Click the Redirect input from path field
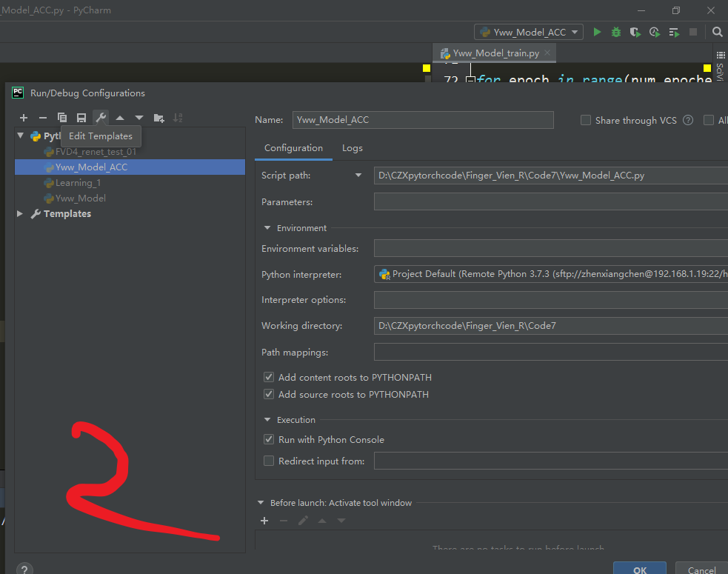728x574 pixels. coord(551,461)
